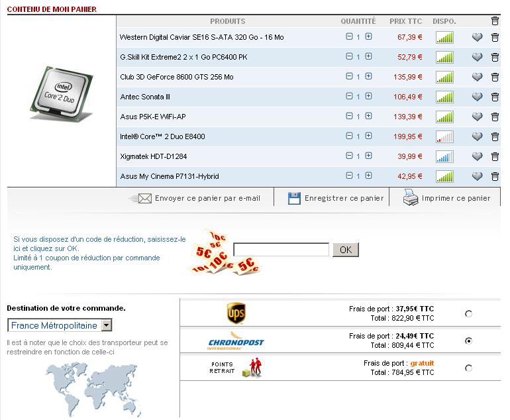Click the discount coupons image
The image size is (510, 420).
tap(225, 252)
